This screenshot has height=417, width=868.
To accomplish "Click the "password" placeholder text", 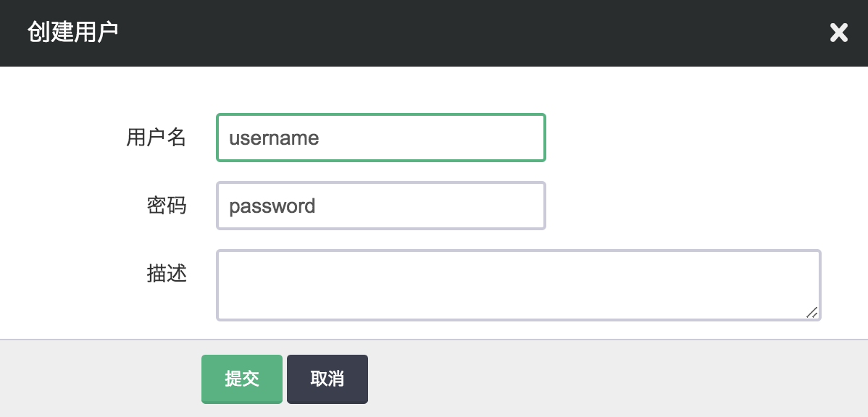I will [272, 206].
